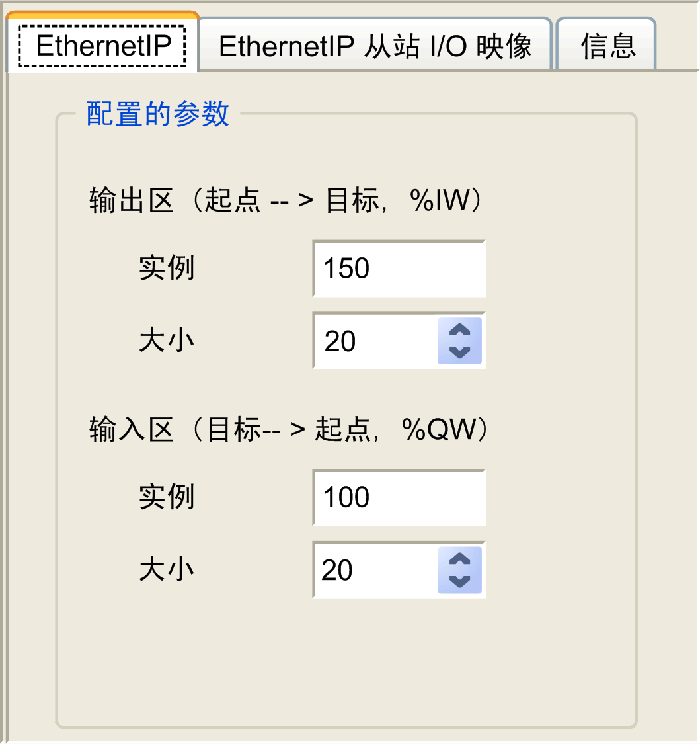This screenshot has height=744, width=700.
Task: Click the 实例 label under 输入区
Action: pyautogui.click(x=167, y=497)
